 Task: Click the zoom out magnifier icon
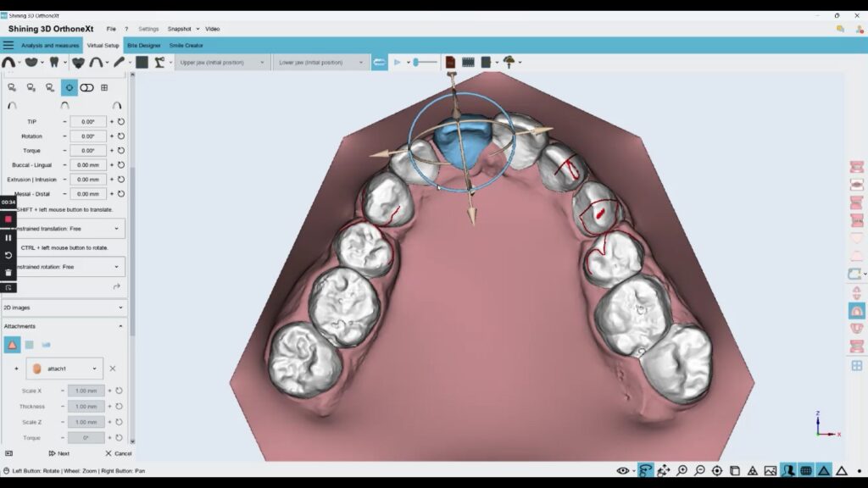click(x=700, y=471)
